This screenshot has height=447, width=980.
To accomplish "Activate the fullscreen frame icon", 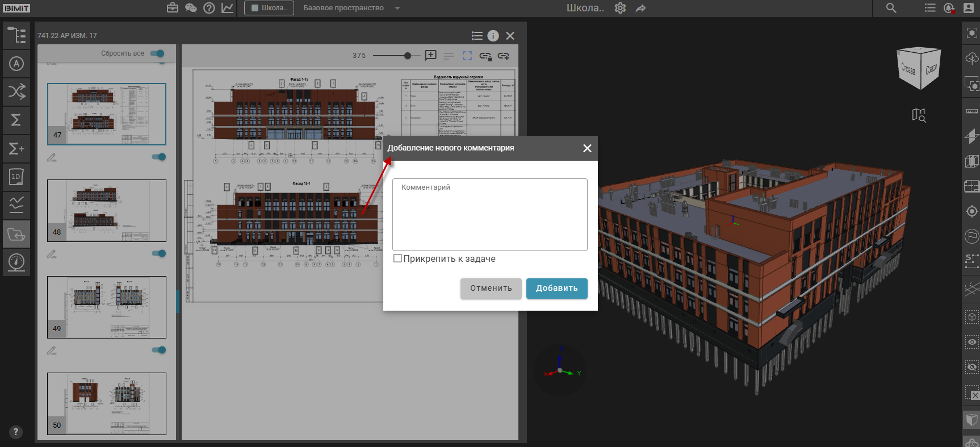I will tap(467, 56).
